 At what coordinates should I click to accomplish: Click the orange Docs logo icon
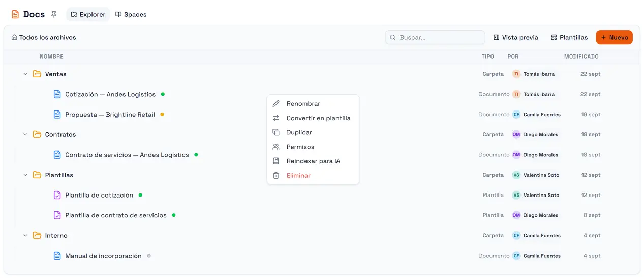tap(15, 14)
